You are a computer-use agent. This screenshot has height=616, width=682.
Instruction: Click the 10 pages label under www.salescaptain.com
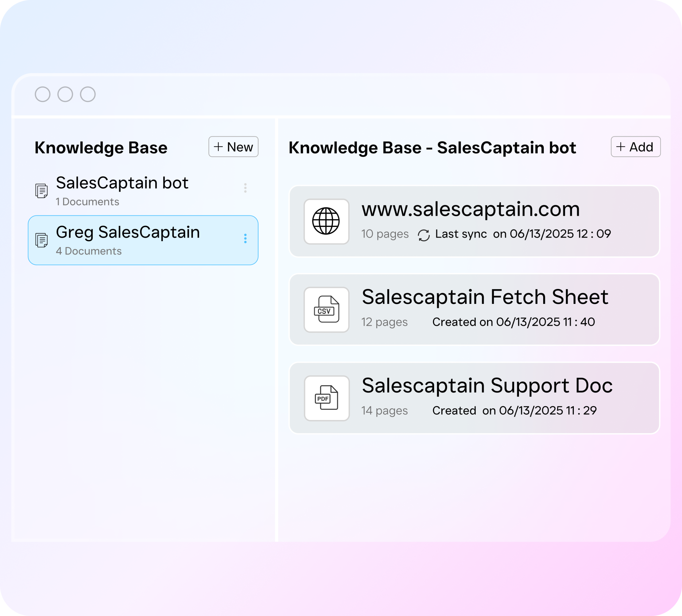tap(385, 234)
